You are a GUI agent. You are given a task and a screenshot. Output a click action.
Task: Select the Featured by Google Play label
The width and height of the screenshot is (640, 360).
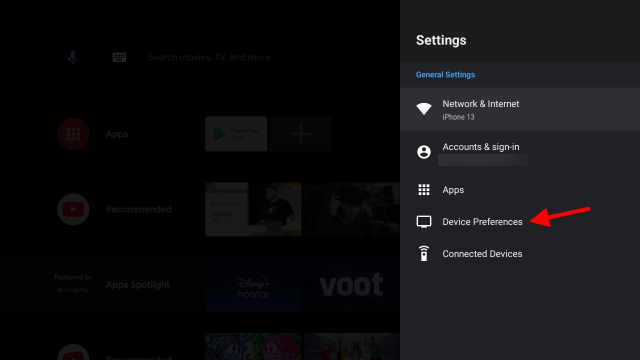pos(73,283)
